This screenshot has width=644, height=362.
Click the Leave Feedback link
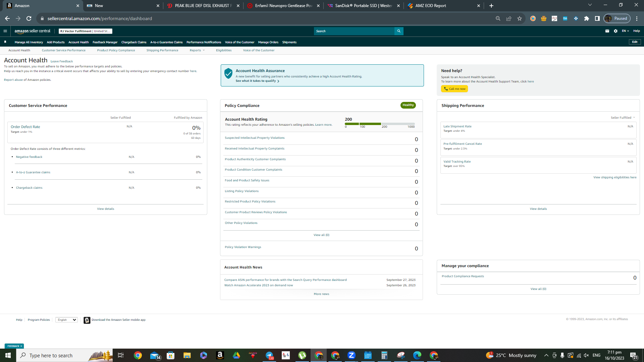point(62,61)
